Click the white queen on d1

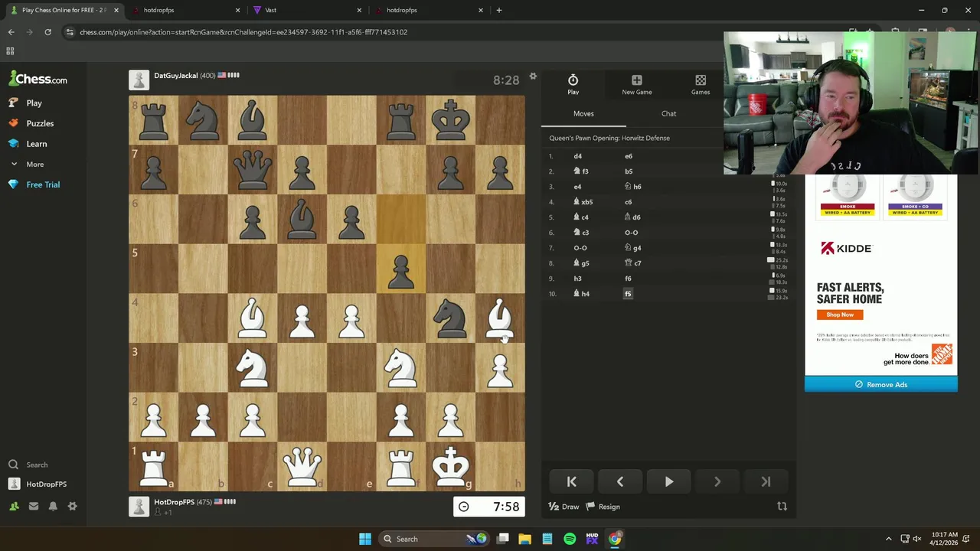click(302, 466)
